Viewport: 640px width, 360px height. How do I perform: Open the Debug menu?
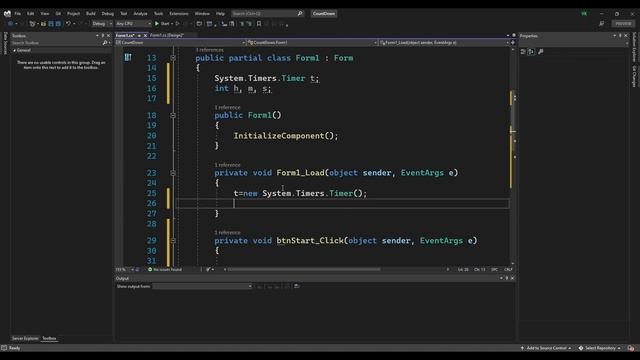108,13
